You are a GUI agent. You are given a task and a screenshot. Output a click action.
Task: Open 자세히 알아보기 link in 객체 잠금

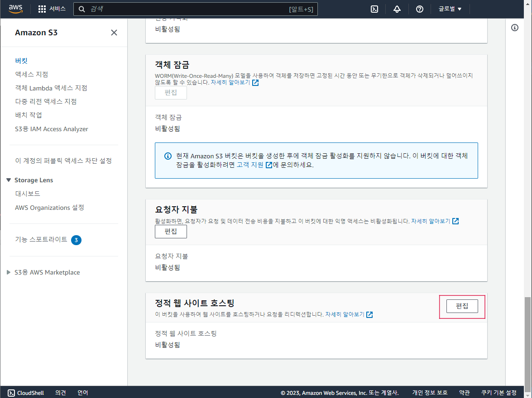(235, 82)
